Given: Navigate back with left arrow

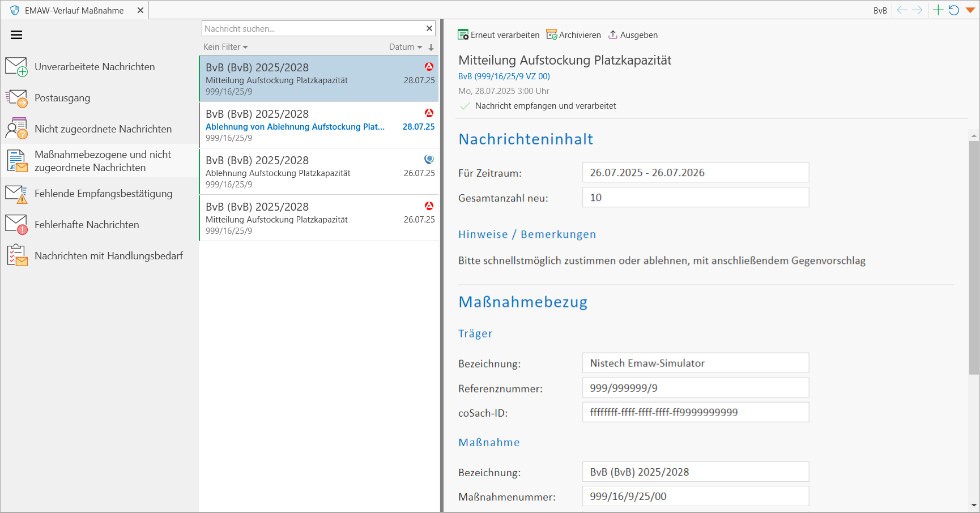Looking at the screenshot, I should point(902,10).
